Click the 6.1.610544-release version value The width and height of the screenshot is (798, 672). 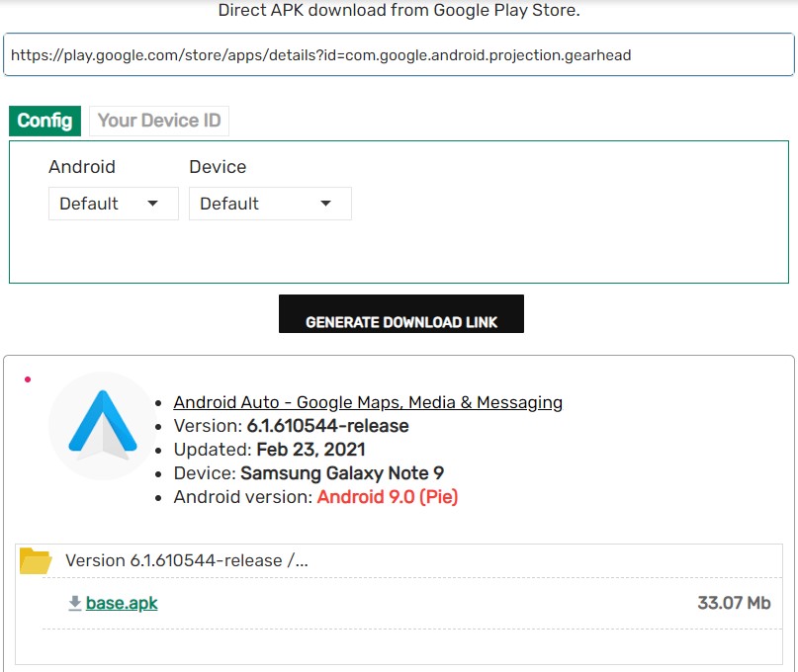point(327,426)
